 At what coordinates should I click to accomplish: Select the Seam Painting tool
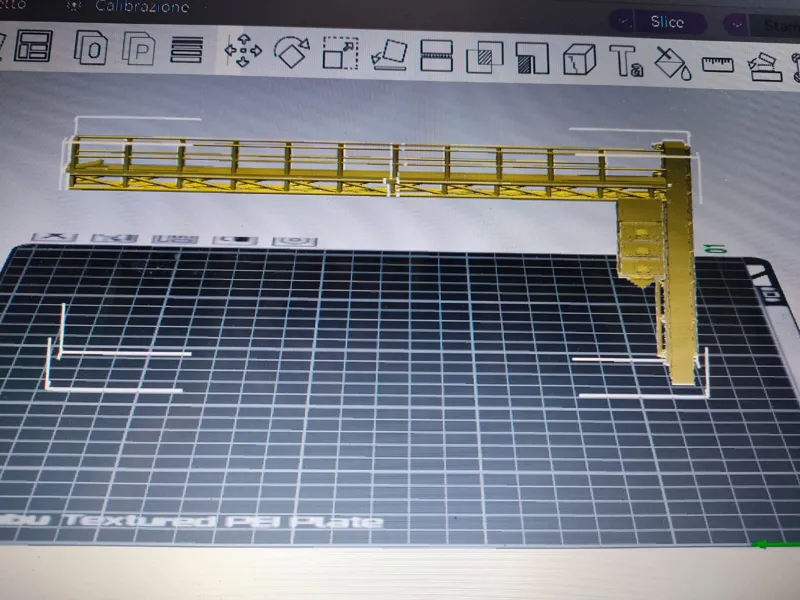pyautogui.click(x=579, y=59)
